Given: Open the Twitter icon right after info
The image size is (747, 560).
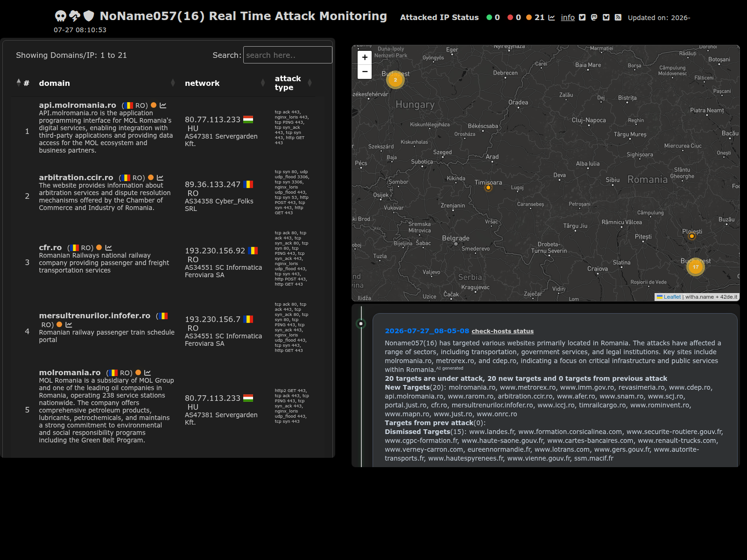Looking at the screenshot, I should (x=582, y=18).
